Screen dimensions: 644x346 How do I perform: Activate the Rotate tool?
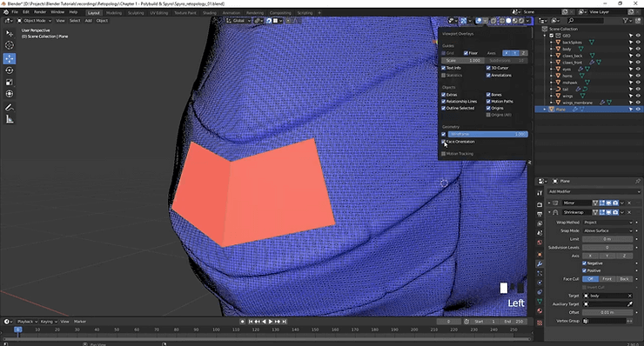[x=10, y=70]
